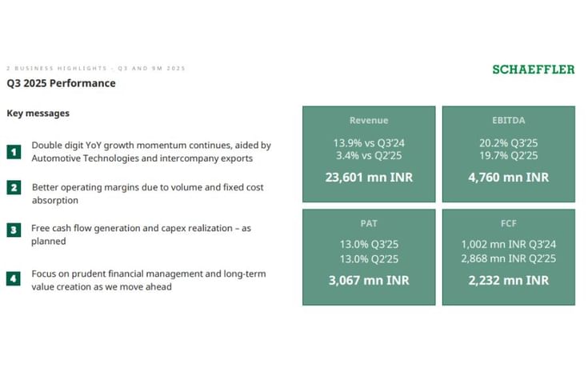Select the prudent financial management message
588x392 pixels.
(148, 280)
